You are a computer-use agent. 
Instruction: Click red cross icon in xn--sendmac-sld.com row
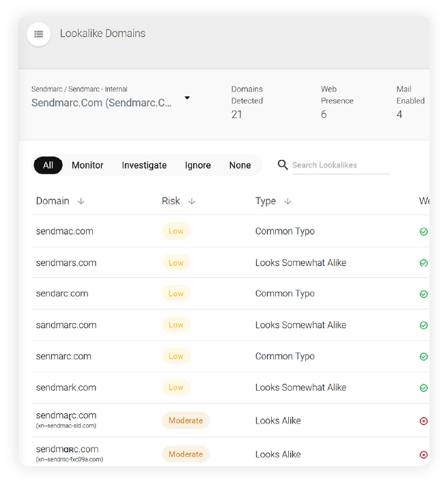[423, 421]
